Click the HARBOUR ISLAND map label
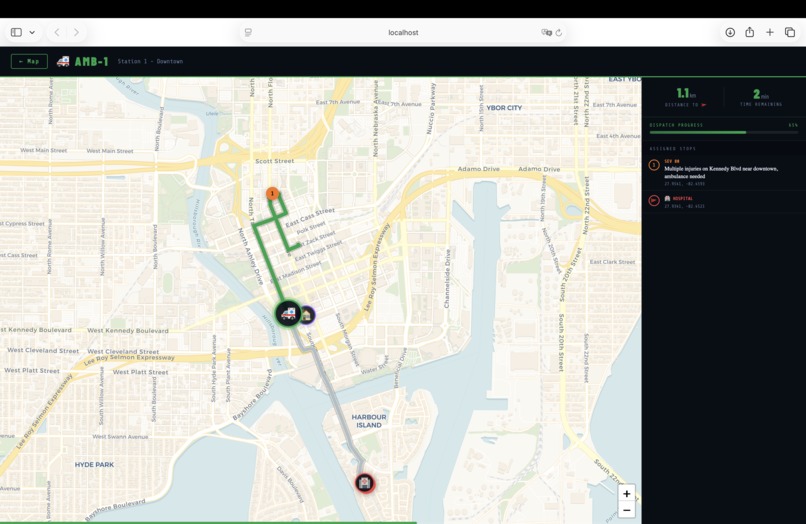The image size is (806, 524). [369, 421]
